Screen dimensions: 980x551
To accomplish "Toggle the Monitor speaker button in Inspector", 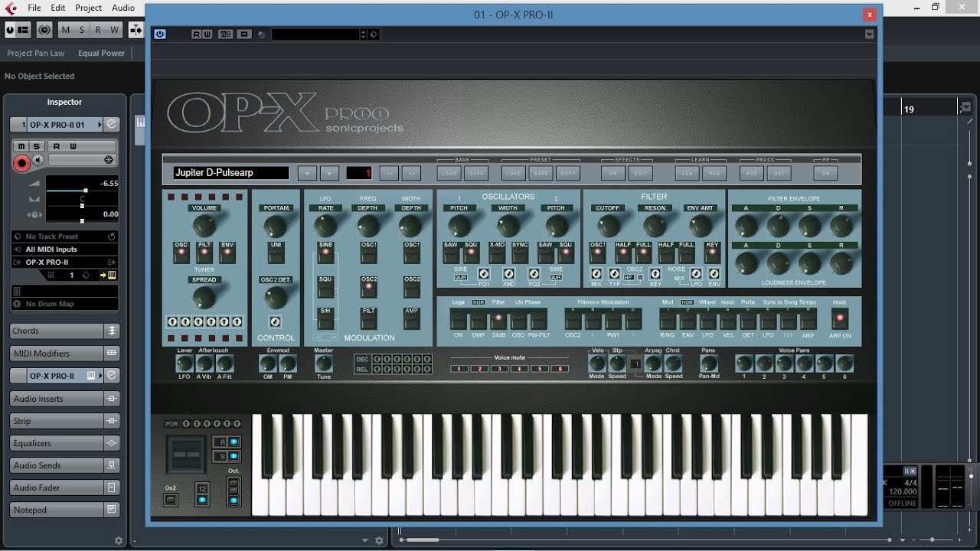I will coord(38,160).
